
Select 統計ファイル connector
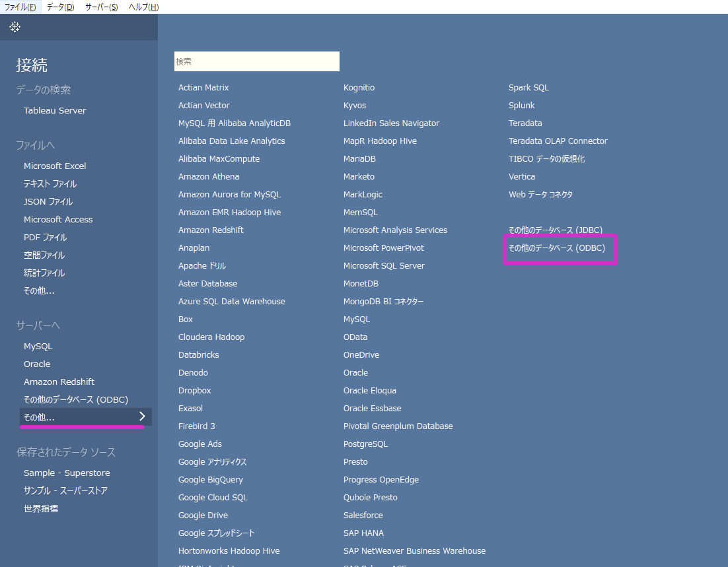point(44,273)
